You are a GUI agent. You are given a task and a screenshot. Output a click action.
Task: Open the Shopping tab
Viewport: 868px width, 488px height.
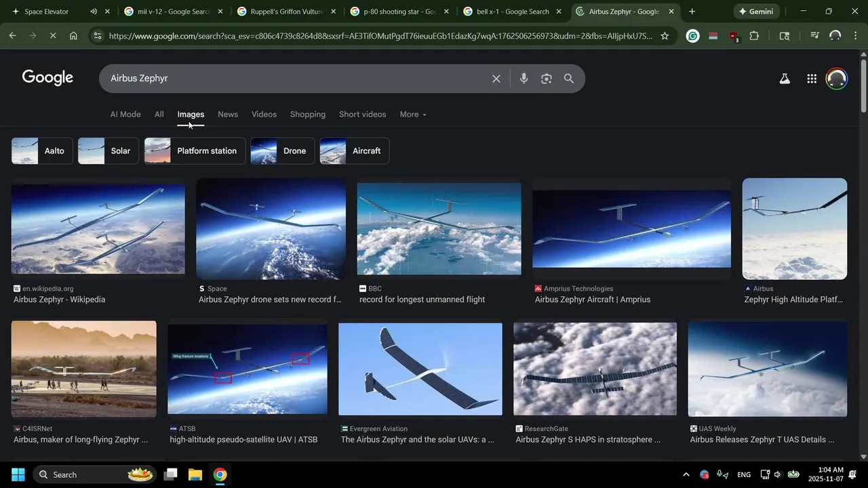(x=308, y=115)
